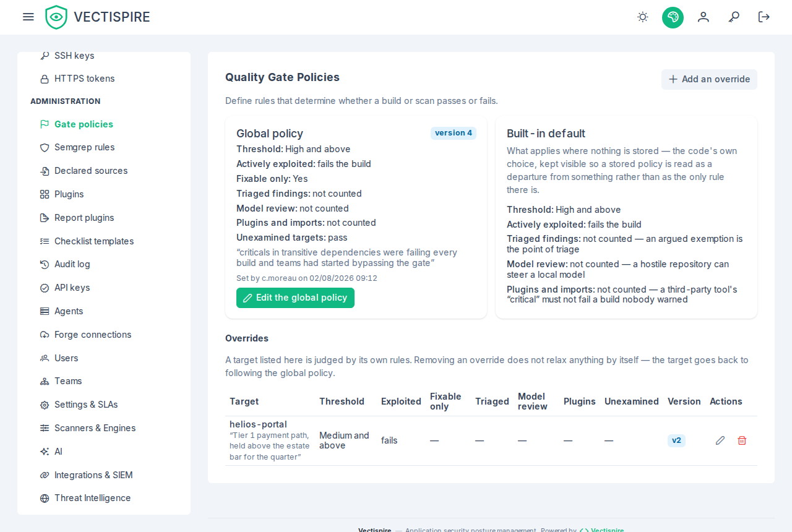Click the helios-portal target name

pyautogui.click(x=258, y=424)
